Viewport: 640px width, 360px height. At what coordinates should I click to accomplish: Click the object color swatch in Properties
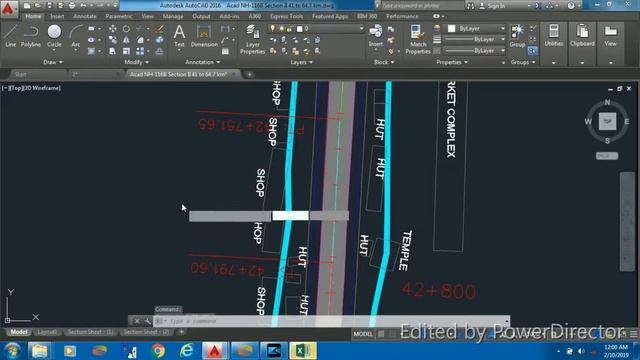(451, 29)
